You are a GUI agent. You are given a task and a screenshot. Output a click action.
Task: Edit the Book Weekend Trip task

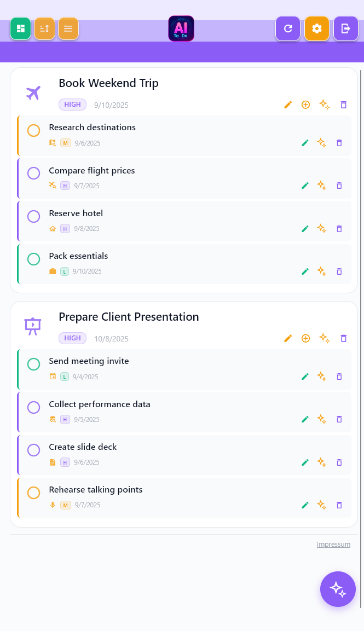pyautogui.click(x=288, y=105)
